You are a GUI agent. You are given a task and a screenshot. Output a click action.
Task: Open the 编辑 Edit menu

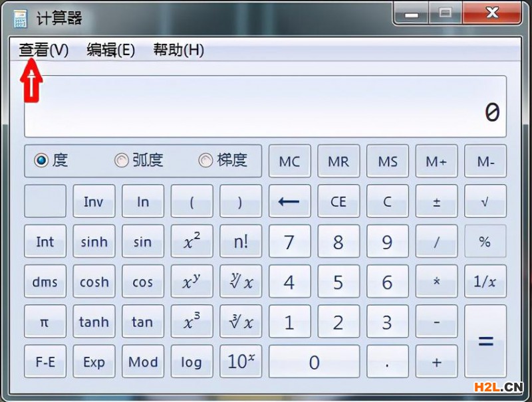click(x=110, y=50)
